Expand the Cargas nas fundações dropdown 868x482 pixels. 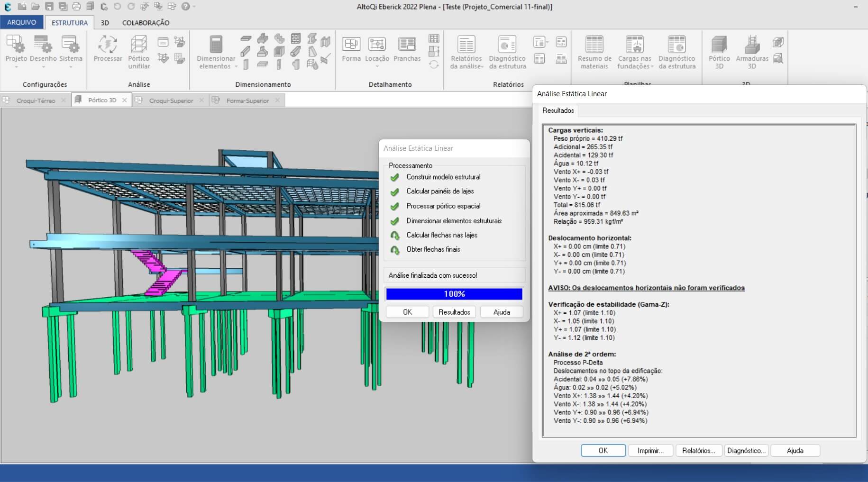[x=652, y=67]
